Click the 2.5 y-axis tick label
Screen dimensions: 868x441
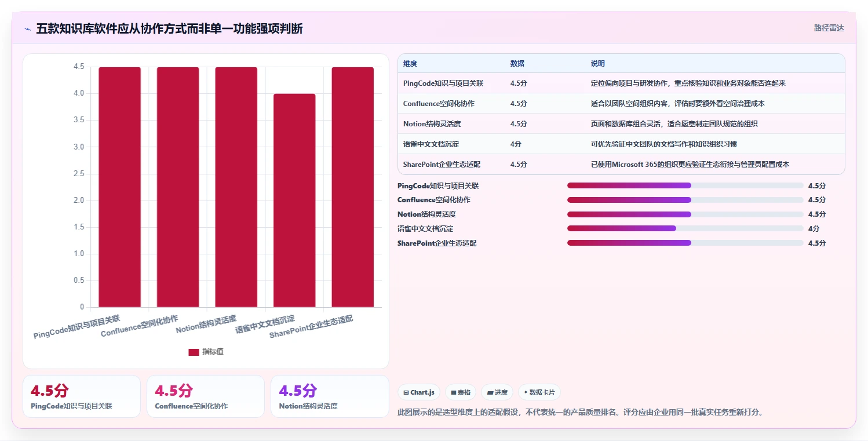click(79, 174)
